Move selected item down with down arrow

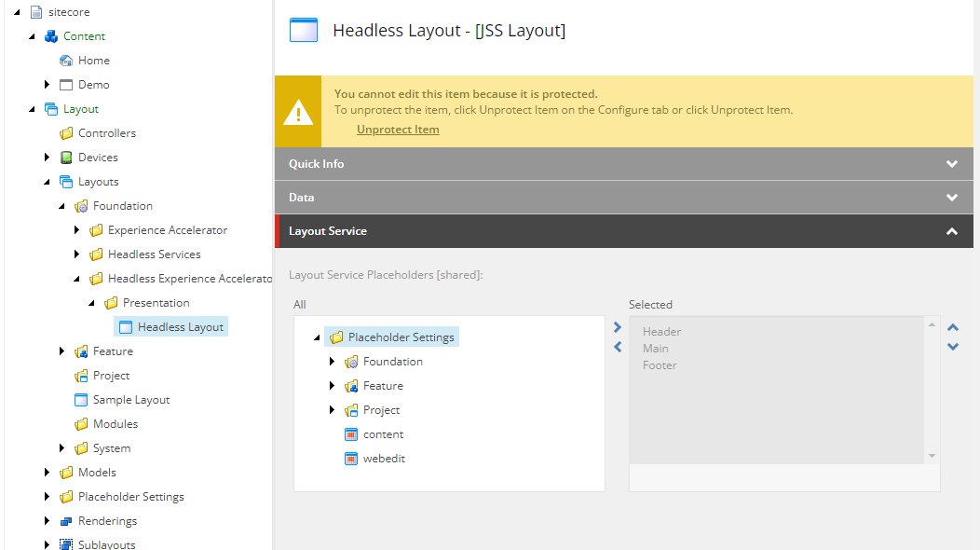click(x=952, y=347)
